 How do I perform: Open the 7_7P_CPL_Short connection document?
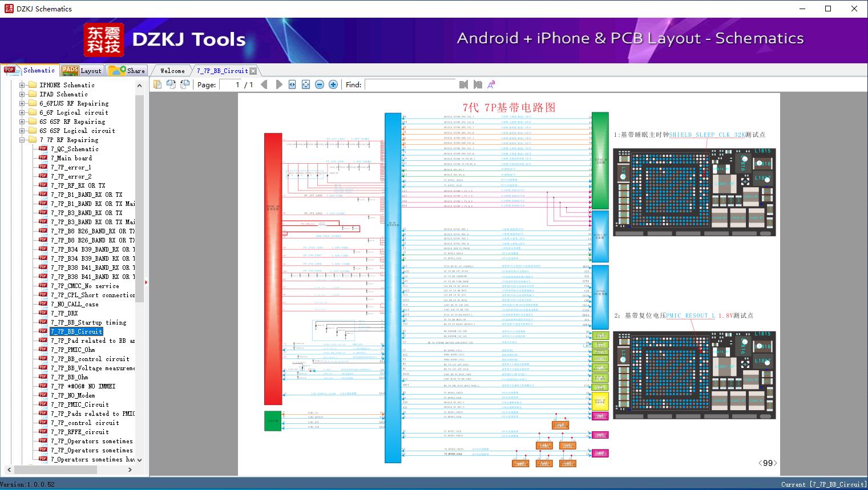[92, 295]
